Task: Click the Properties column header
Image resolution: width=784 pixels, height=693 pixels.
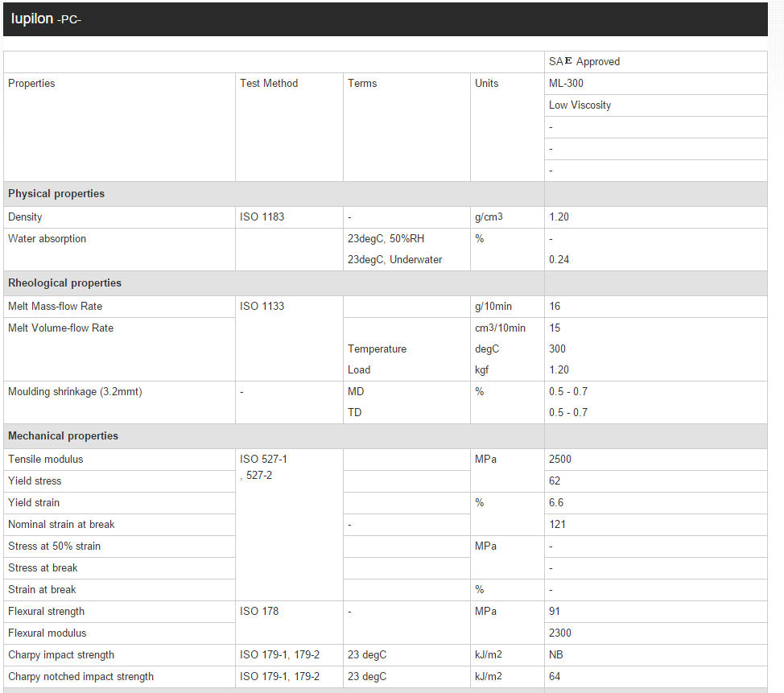Action: pos(31,84)
